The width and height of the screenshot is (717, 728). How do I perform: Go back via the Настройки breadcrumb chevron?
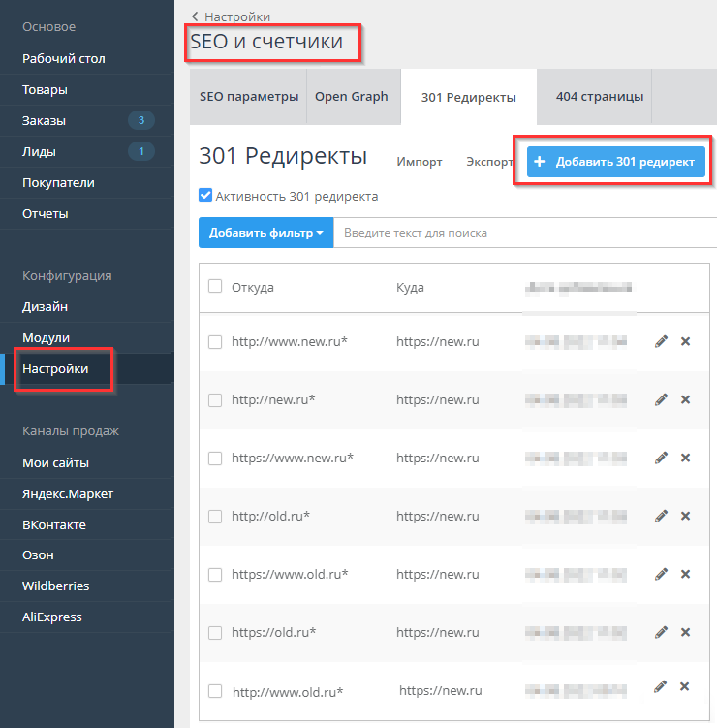(196, 16)
